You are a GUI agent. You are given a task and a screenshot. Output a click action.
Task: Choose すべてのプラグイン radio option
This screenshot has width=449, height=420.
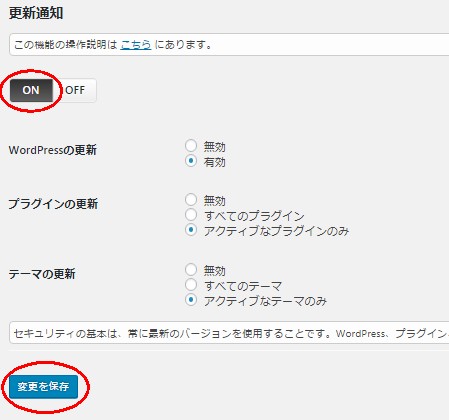191,215
